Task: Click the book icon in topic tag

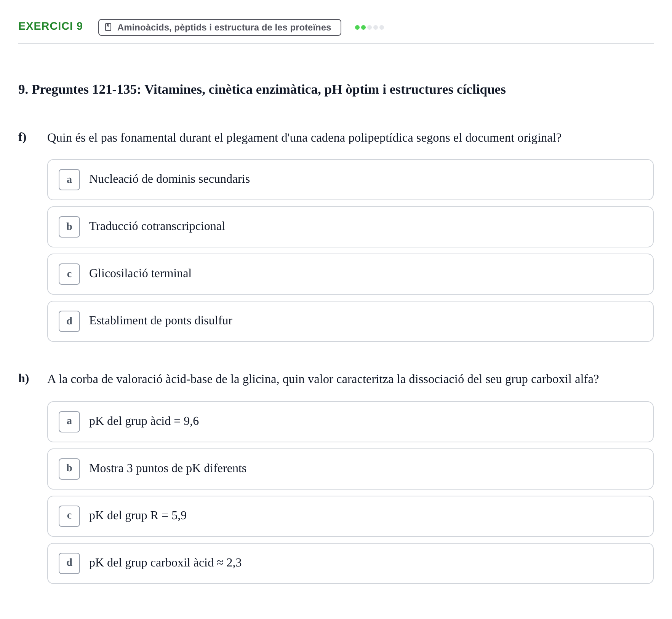Action: pos(108,27)
